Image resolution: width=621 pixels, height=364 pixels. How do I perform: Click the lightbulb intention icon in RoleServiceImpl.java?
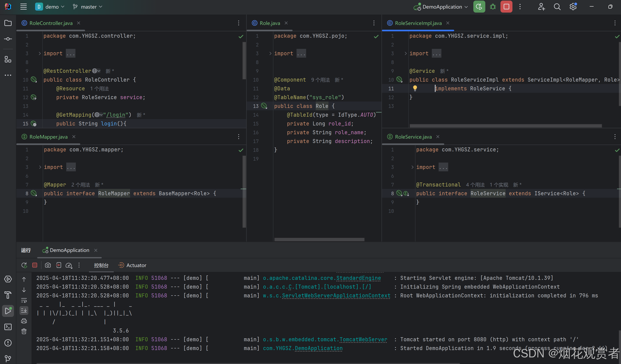(x=415, y=88)
